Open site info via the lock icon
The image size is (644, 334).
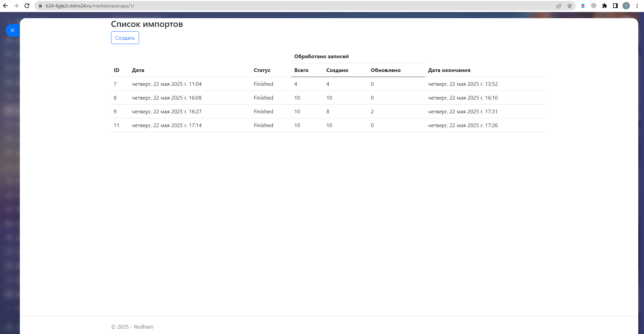tap(40, 6)
